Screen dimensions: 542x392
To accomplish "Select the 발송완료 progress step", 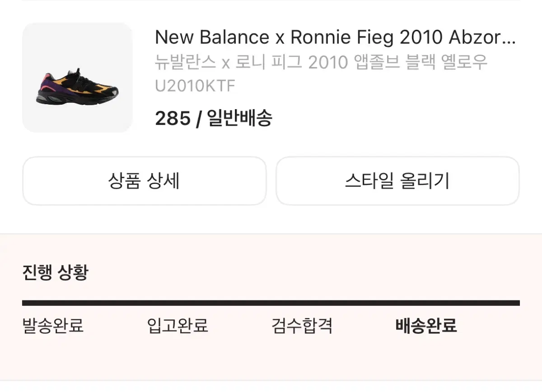I will point(53,325).
